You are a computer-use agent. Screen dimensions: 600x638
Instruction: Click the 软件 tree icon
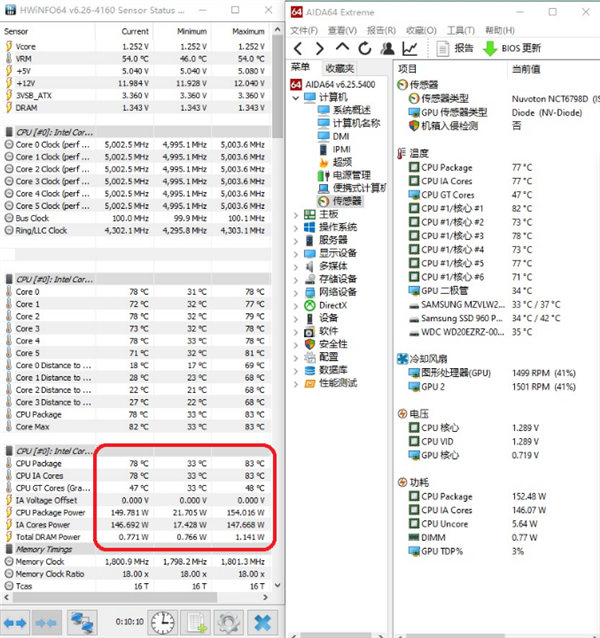310,332
